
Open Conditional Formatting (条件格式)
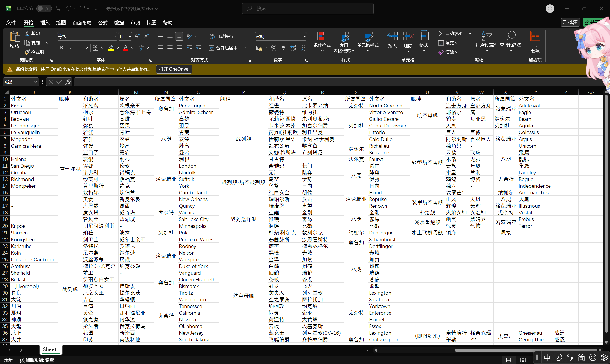(x=322, y=42)
